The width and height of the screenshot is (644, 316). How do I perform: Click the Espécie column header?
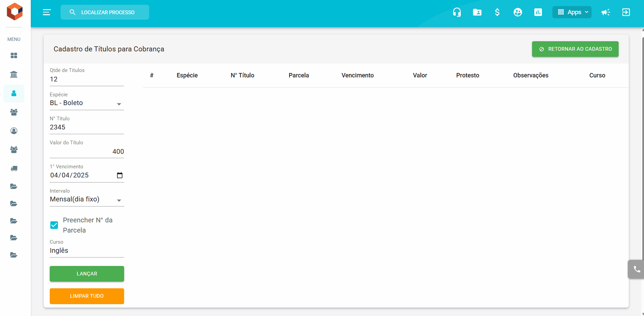(187, 75)
